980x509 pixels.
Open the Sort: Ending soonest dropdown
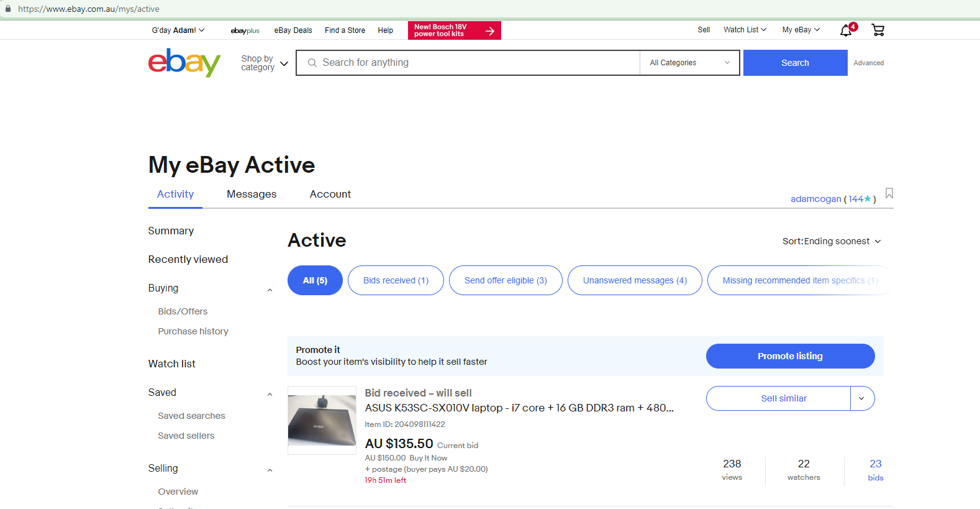click(x=831, y=241)
